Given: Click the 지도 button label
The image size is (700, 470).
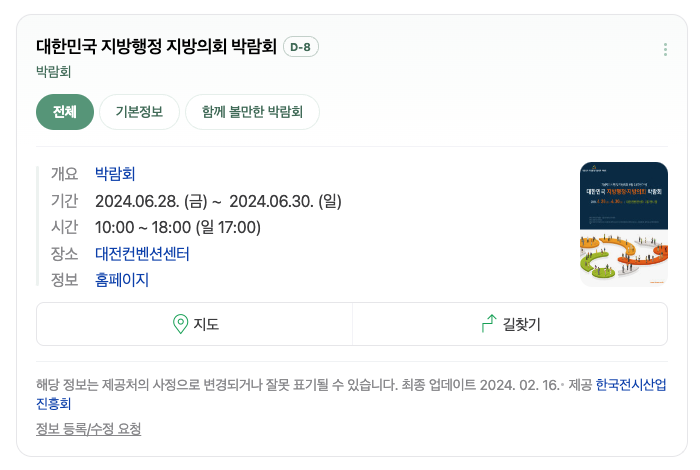Looking at the screenshot, I should coord(206,324).
